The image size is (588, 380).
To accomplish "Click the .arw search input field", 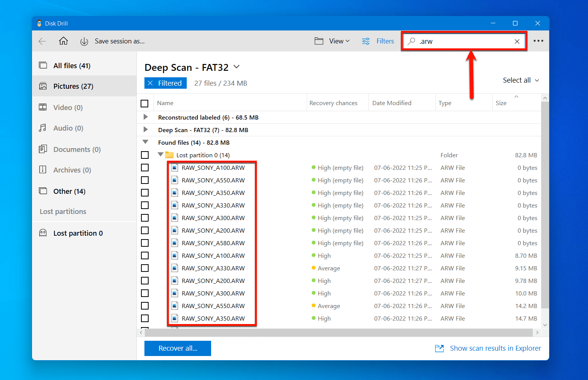I will (464, 41).
